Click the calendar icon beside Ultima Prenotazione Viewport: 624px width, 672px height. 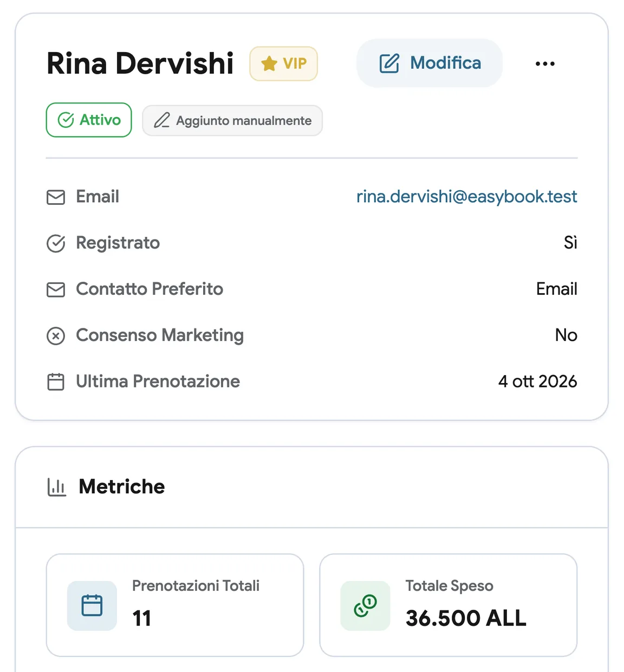[x=56, y=382]
